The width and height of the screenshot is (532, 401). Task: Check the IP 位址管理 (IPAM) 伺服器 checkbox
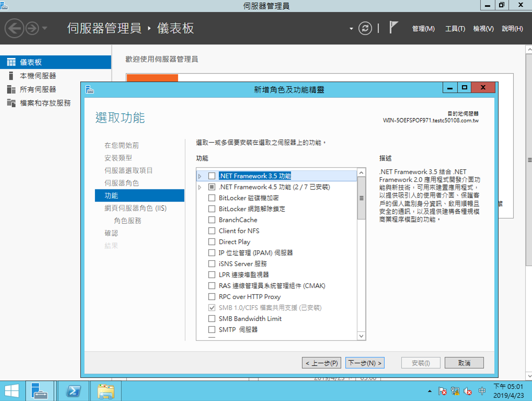pyautogui.click(x=212, y=253)
